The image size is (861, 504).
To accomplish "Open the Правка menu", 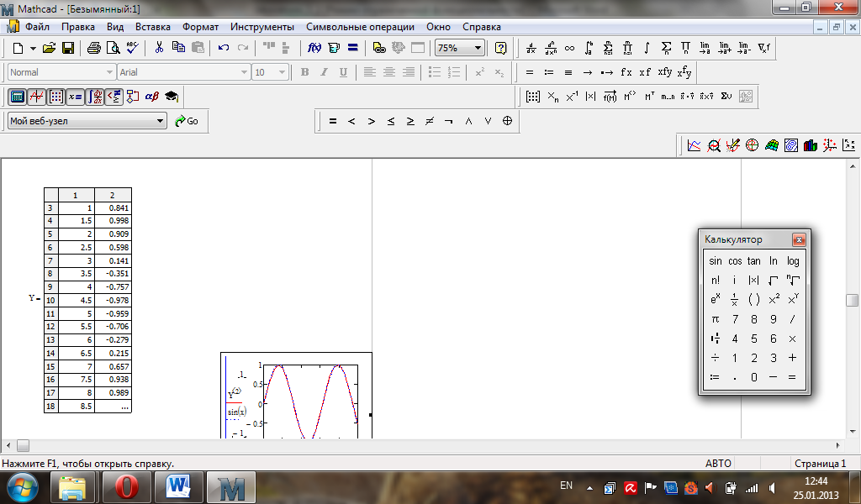I will coord(78,27).
